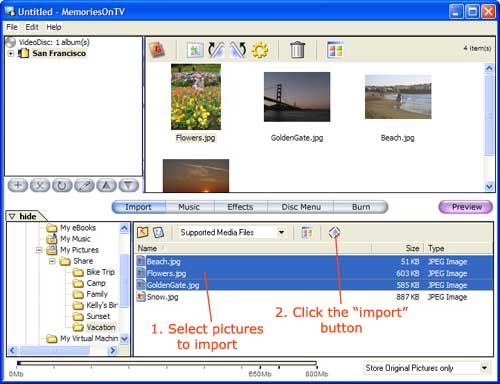Image resolution: width=500 pixels, height=384 pixels.
Task: Click the Preview button
Action: [x=466, y=207]
